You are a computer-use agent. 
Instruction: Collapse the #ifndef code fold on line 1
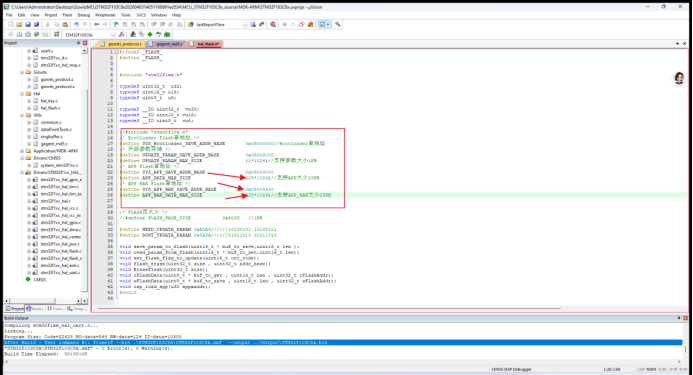[117, 52]
